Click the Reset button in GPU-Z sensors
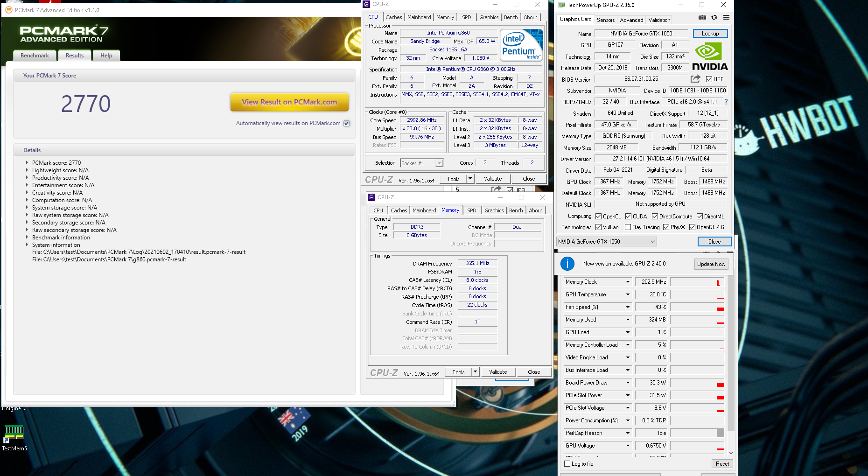 (722, 464)
